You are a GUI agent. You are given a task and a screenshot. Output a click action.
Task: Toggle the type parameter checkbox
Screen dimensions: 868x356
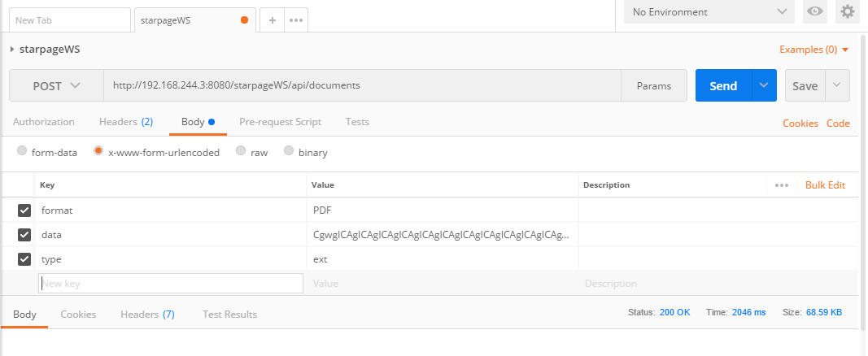[24, 259]
